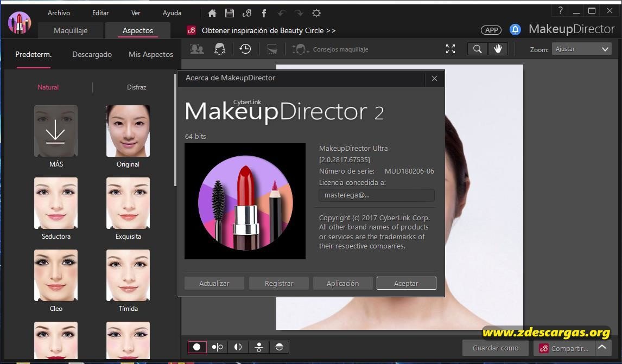
Task: Choose the Natural category
Action: pos(48,87)
